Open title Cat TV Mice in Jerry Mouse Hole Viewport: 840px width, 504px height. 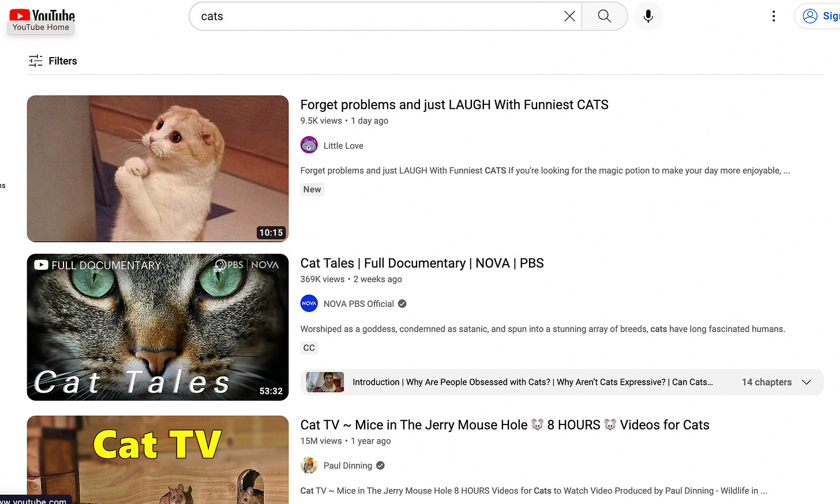coord(505,425)
